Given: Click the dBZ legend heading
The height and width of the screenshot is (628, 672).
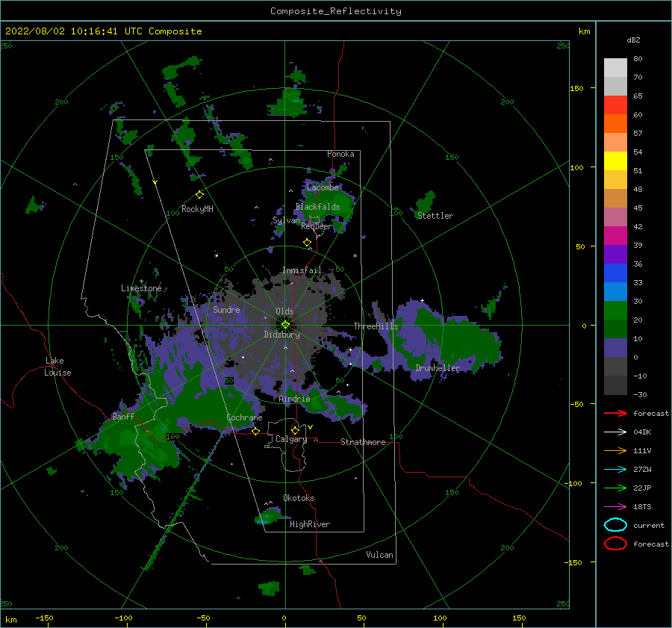Looking at the screenshot, I should click(633, 40).
